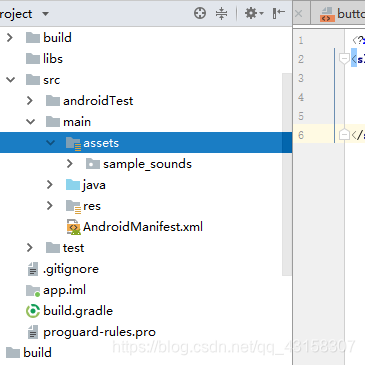Screen dimensions: 365x365
Task: Click the test folder icon
Action: pyautogui.click(x=53, y=248)
